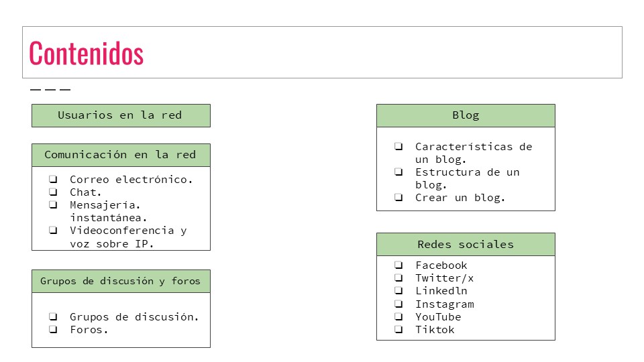Click the Grupos de discusión. list entry

click(x=134, y=317)
